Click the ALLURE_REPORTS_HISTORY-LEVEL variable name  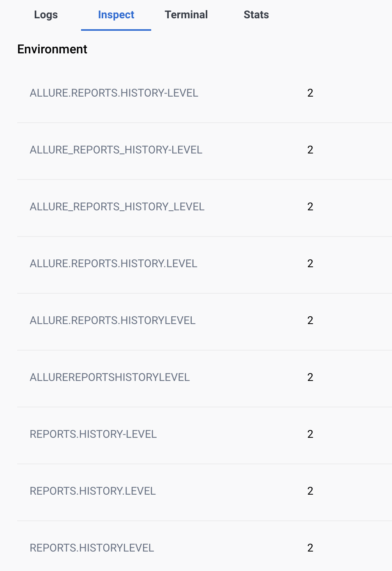[116, 150]
